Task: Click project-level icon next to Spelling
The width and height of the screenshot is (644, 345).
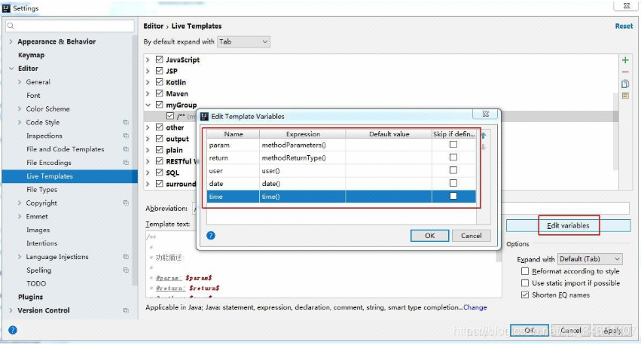Action: pos(126,270)
